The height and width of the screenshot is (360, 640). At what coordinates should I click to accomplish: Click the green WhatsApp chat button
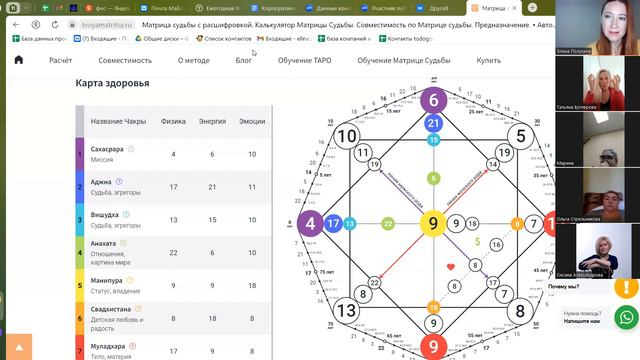click(627, 317)
